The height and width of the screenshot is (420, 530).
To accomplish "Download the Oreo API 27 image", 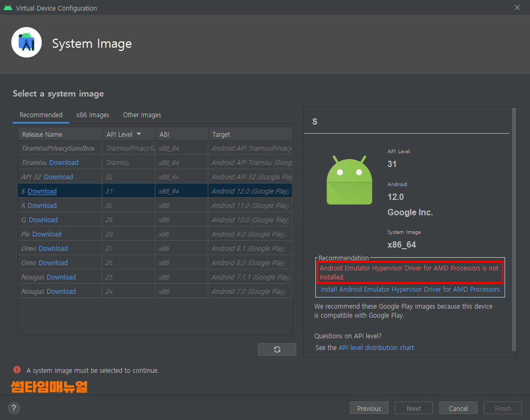I will 53,249.
